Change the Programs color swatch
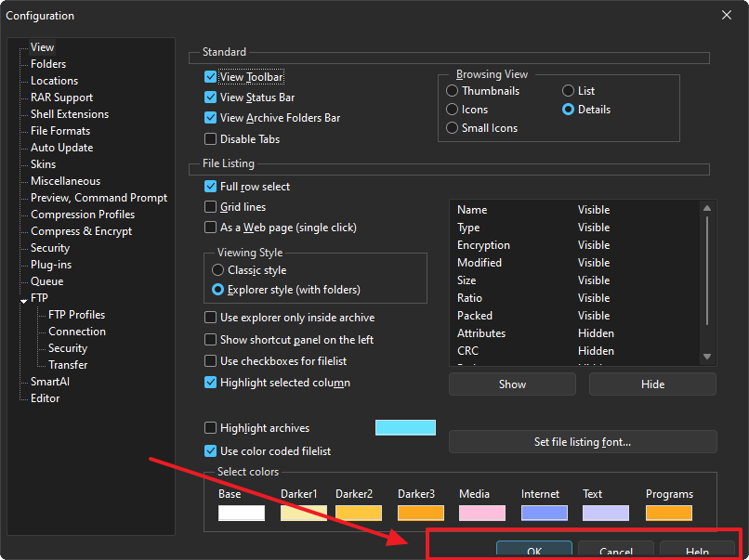Screen dimensions: 749x560 coord(669,514)
